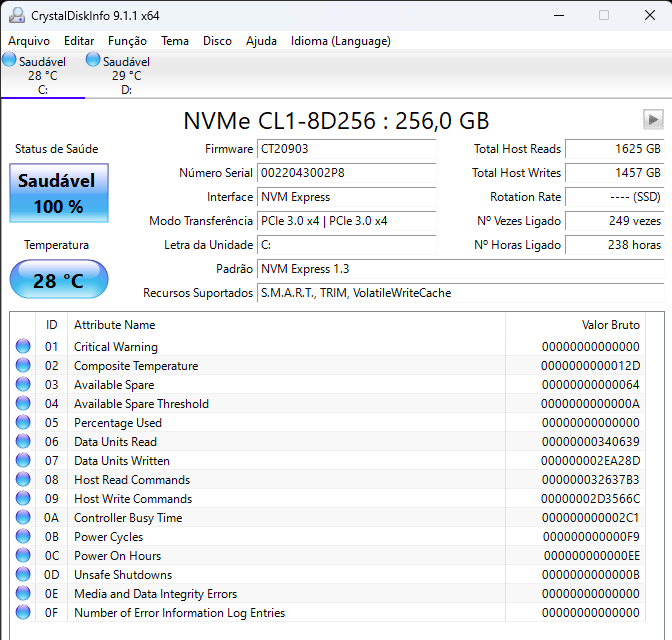Click the Error Information Log Entries orb
Screen dimensions: 672x640
click(23, 612)
